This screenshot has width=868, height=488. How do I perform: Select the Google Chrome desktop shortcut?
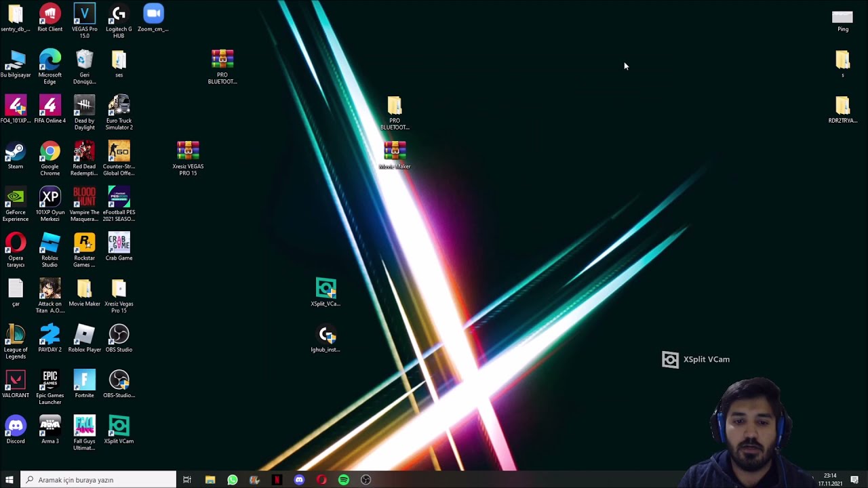[x=50, y=159]
